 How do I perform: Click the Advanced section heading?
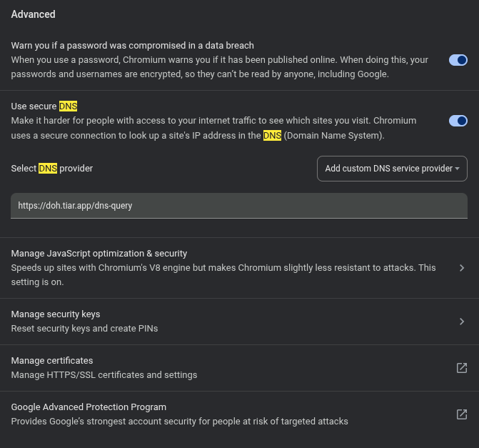click(x=33, y=14)
